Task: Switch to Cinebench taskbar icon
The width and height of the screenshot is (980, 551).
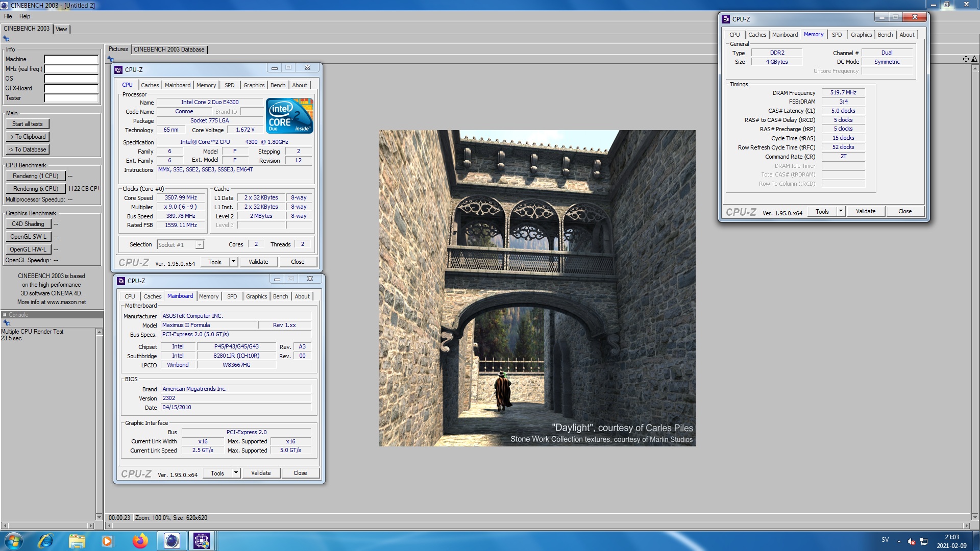Action: (171, 541)
